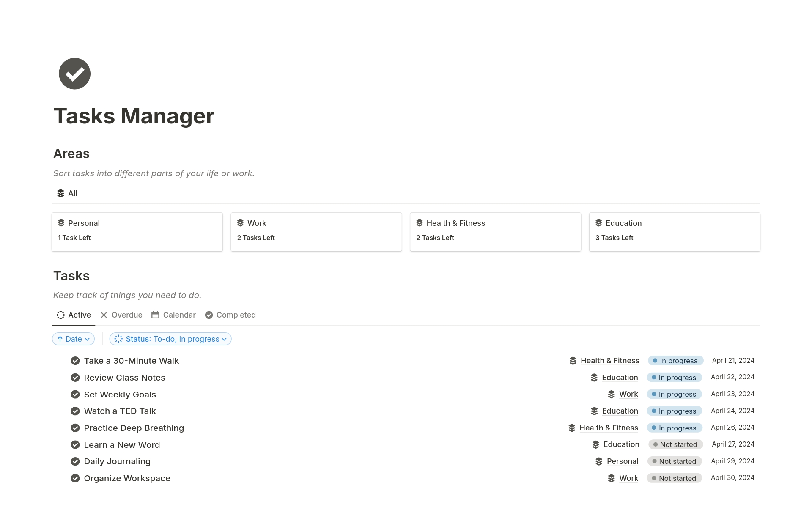
Task: Click Not started tag on Learn a New Word
Action: tap(675, 444)
